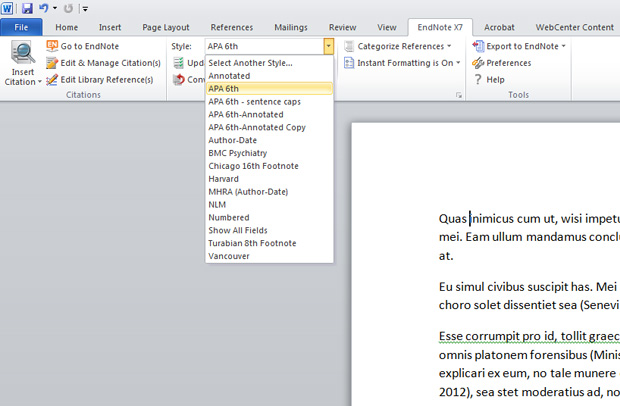Choose the BMC Psychiatry style
The height and width of the screenshot is (406, 620).
point(269,153)
